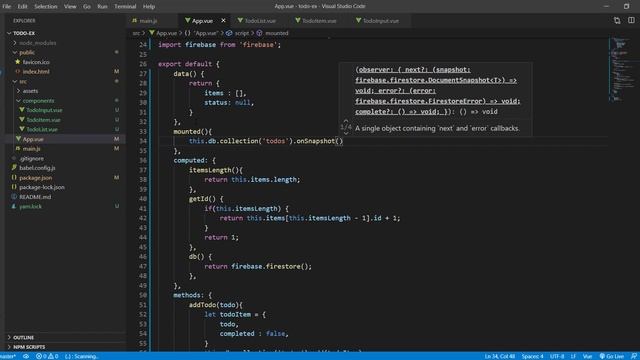Click the split editor right icon
This screenshot has height=360, width=640.
point(631,20)
